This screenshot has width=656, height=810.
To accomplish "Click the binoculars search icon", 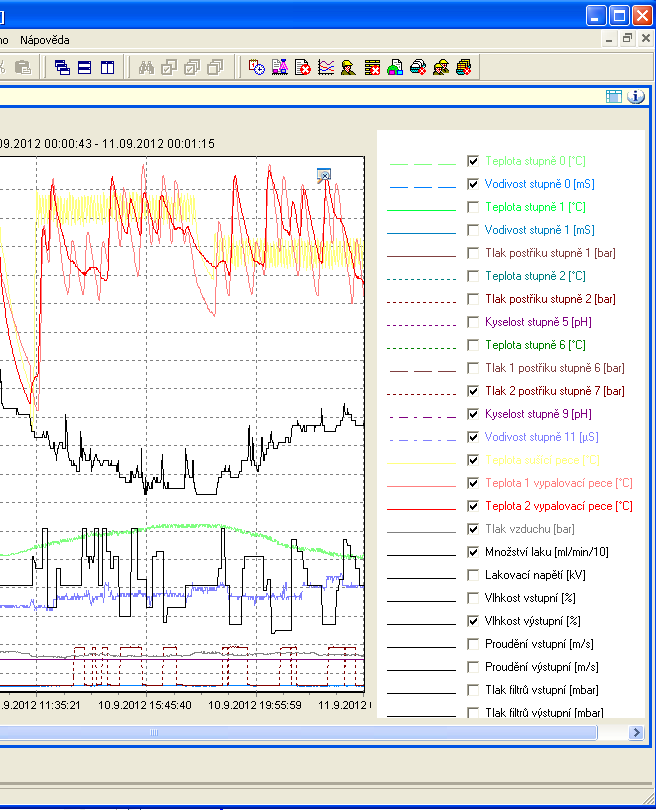I will [x=146, y=67].
